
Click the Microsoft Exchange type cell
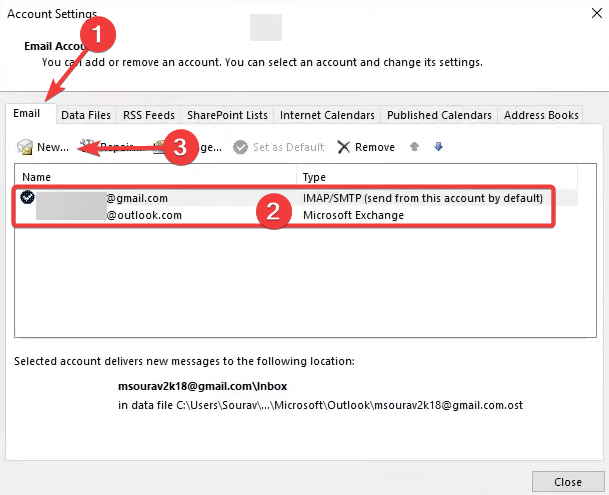[353, 215]
